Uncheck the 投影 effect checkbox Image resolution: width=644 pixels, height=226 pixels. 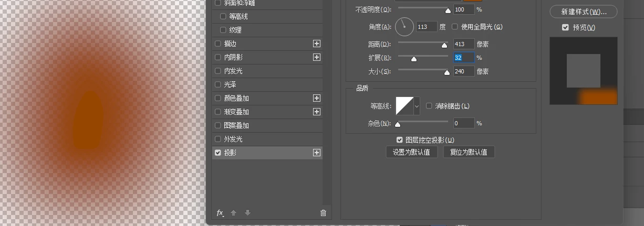(x=218, y=153)
